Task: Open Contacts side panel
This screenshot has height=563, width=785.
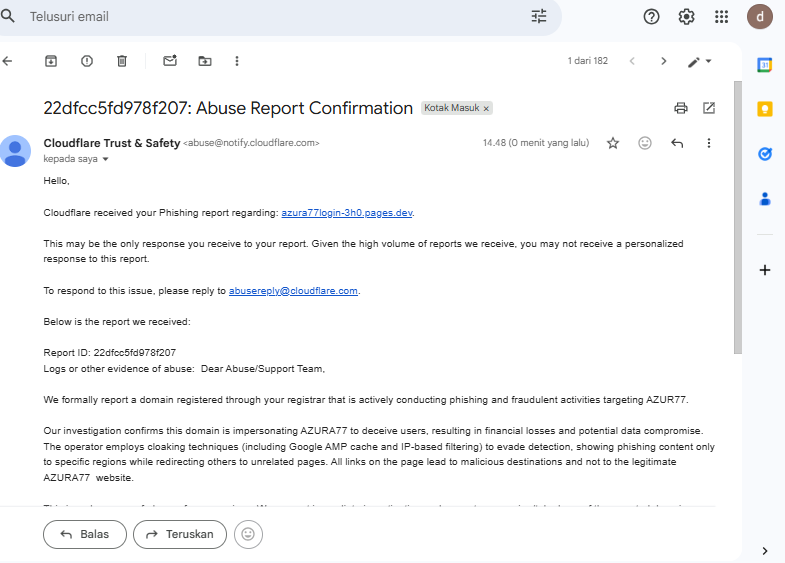Action: point(764,199)
